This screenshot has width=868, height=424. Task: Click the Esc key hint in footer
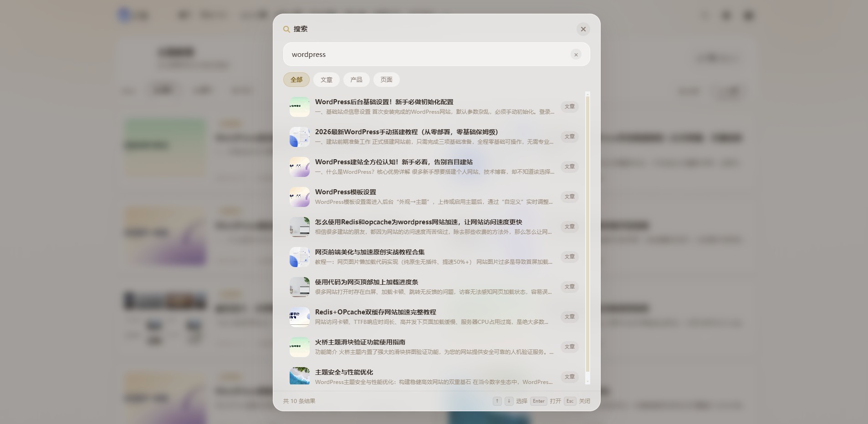pyautogui.click(x=570, y=401)
